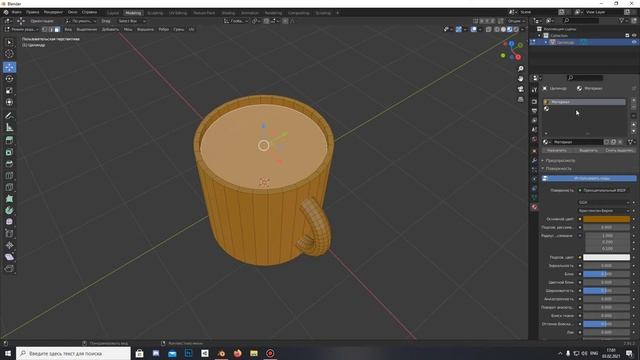
Task: Hide Collection with its eye icon
Action: point(634,36)
